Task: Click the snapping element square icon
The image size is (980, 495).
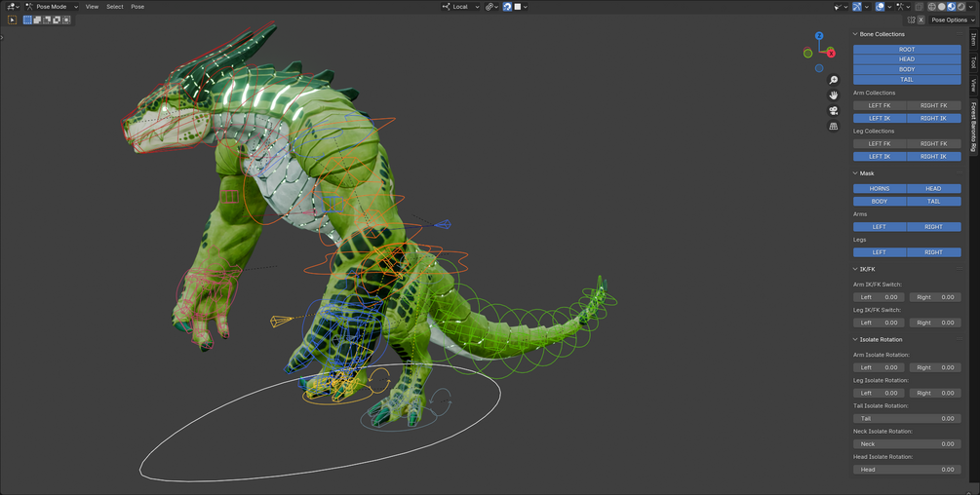Action: coord(518,7)
